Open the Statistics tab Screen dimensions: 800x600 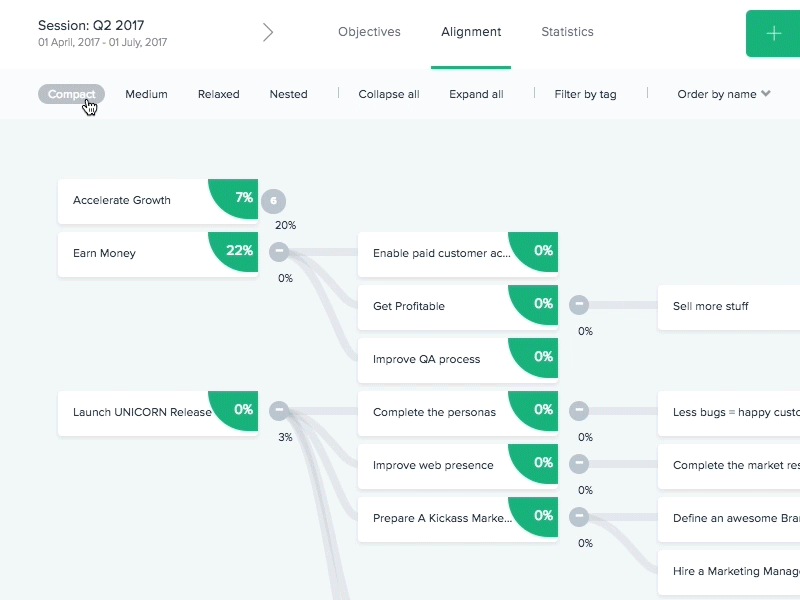567,31
